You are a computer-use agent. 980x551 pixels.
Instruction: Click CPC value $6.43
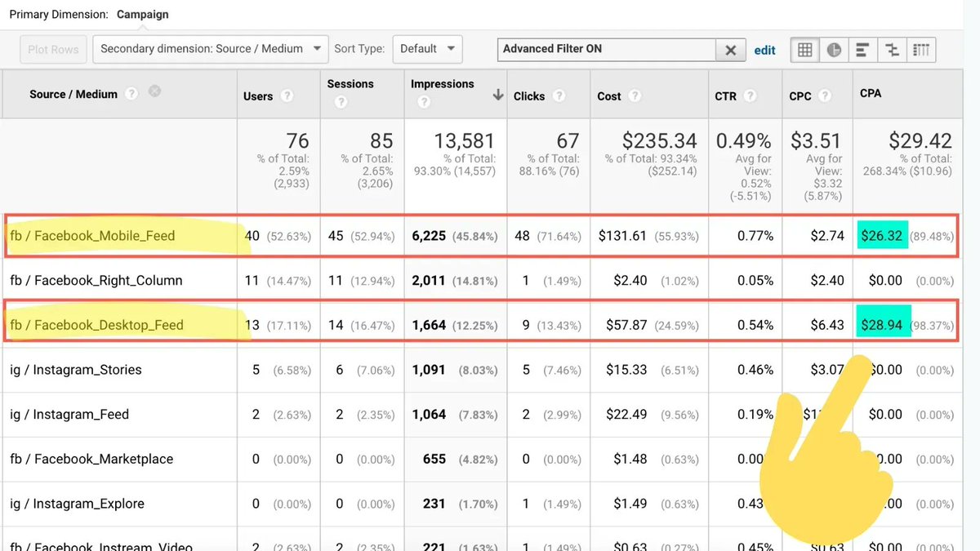827,325
